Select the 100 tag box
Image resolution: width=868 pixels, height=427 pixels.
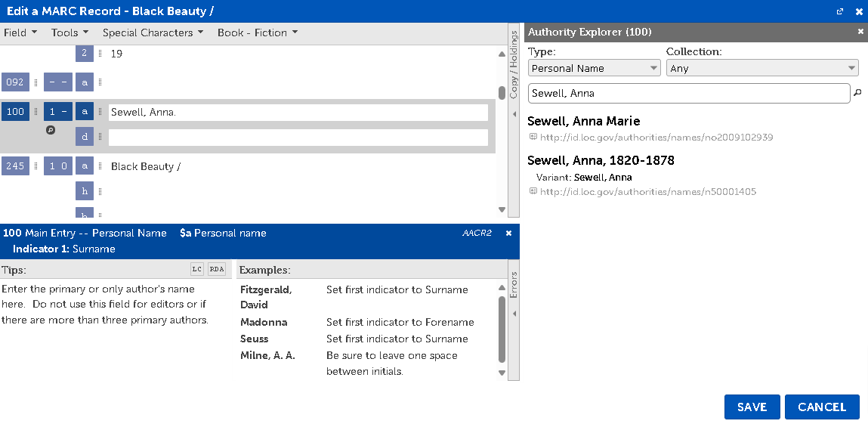coord(15,111)
